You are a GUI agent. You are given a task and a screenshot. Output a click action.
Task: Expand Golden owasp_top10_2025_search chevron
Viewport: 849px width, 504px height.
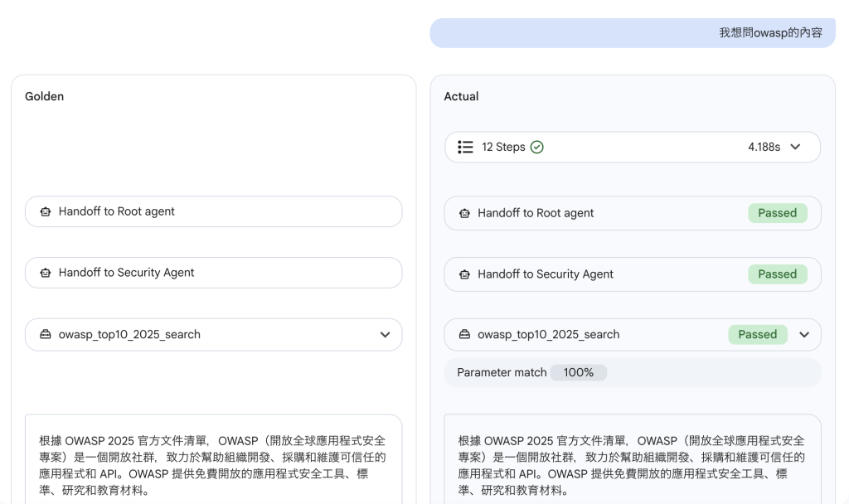385,335
